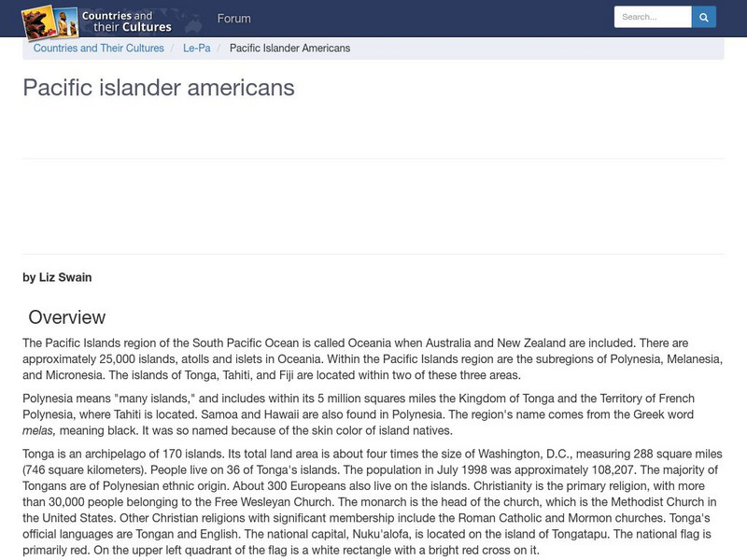Viewport: 747px width, 560px height.
Task: Open the Countries and Their Cultures breadcrumb link
Action: pyautogui.click(x=98, y=48)
